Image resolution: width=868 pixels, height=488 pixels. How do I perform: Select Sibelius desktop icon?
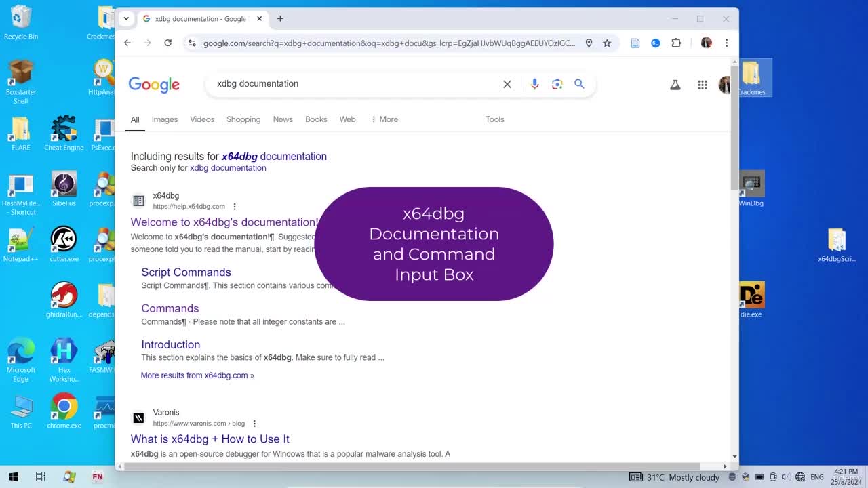pos(64,189)
